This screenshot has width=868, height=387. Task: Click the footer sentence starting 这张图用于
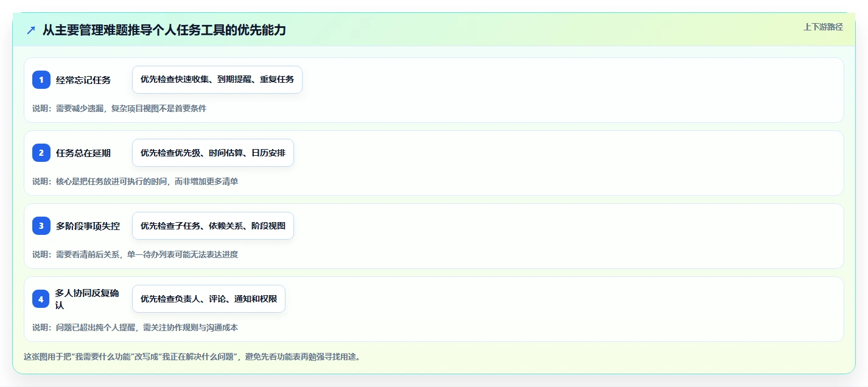click(x=192, y=357)
